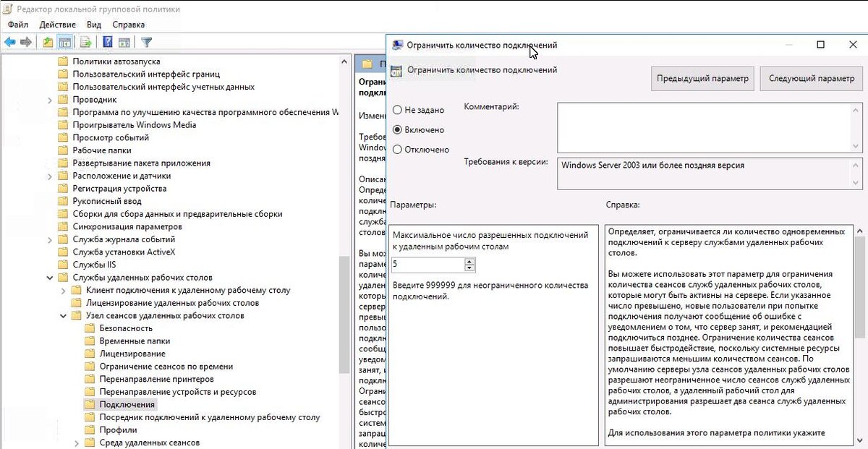868x449 pixels.
Task: Select the Лицензирование folder under Узел сеансов
Action: (x=132, y=354)
